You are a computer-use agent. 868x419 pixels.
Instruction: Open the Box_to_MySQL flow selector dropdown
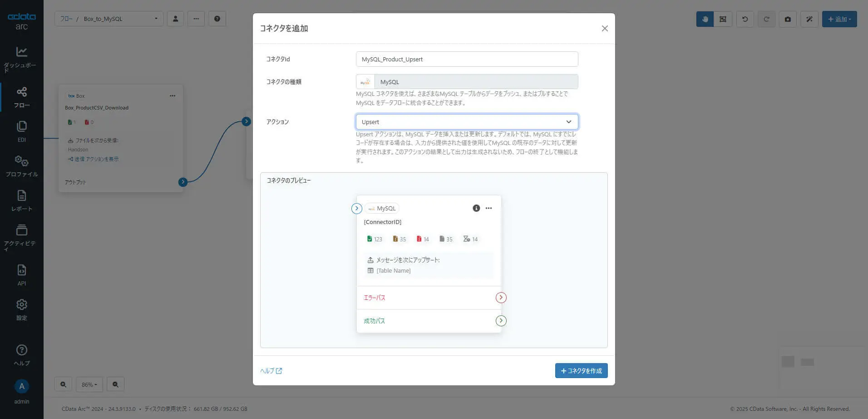point(109,19)
